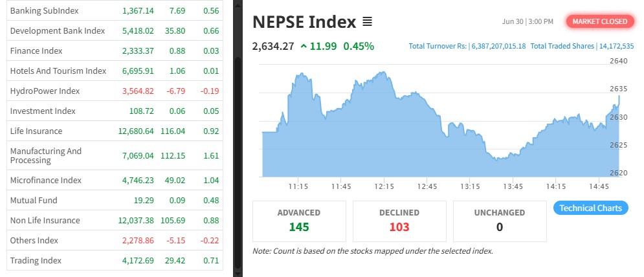Select the Trading Index row
Screen dimensions: 644x277
click(36, 260)
